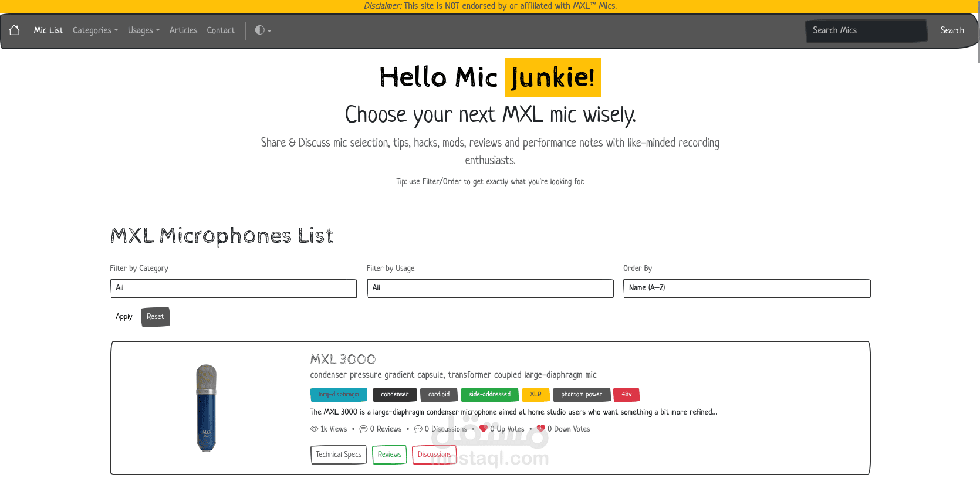Open the Mic List menu item

pyautogui.click(x=48, y=30)
